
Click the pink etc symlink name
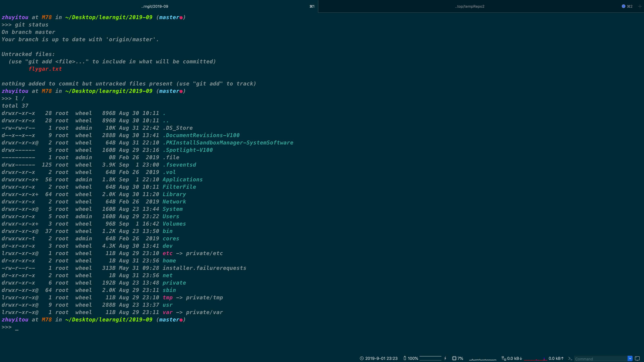tap(168, 253)
